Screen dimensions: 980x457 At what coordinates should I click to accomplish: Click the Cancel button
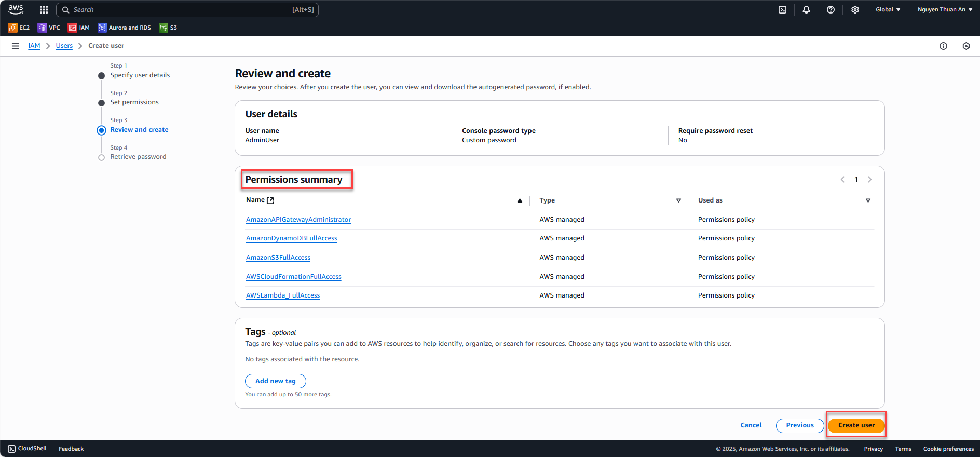pos(751,425)
